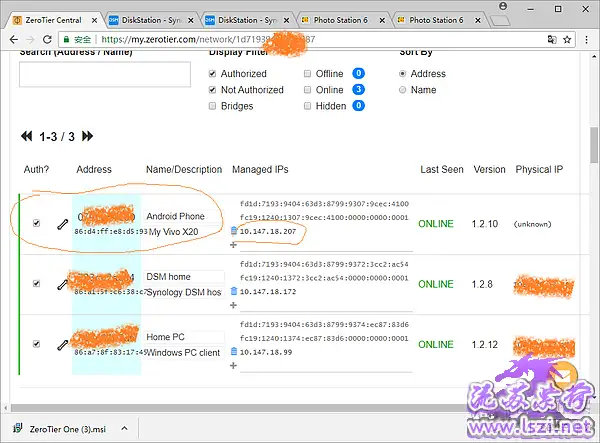Click version 1.2.8 in DSM home row
Viewport: 600px width, 443px height.
(482, 284)
